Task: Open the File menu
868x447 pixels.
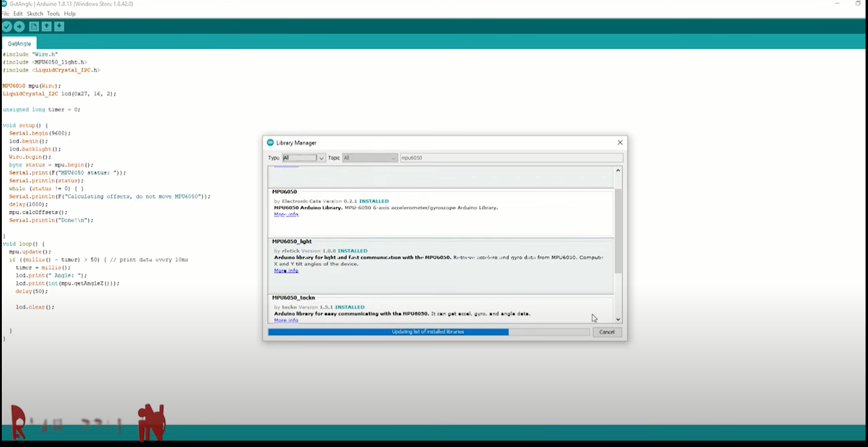Action: click(5, 13)
